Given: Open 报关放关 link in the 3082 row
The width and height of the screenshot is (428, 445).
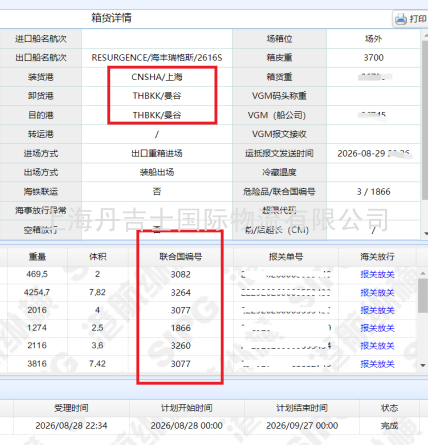Looking at the screenshot, I should pyautogui.click(x=377, y=275).
